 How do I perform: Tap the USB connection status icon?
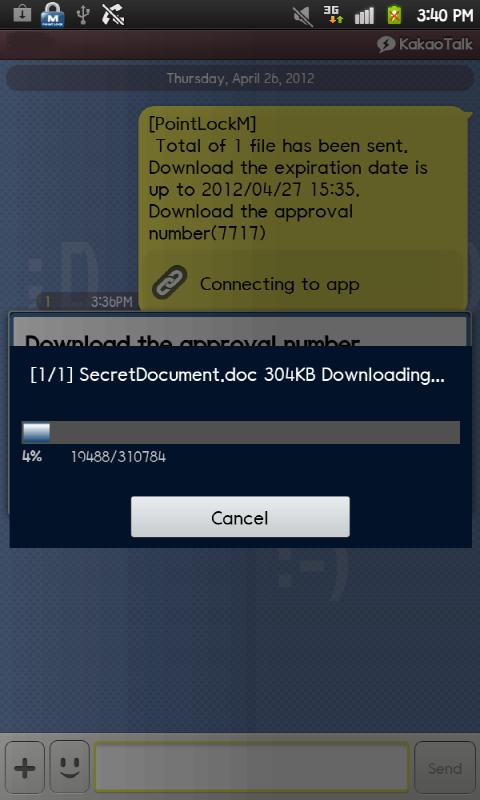tap(83, 15)
